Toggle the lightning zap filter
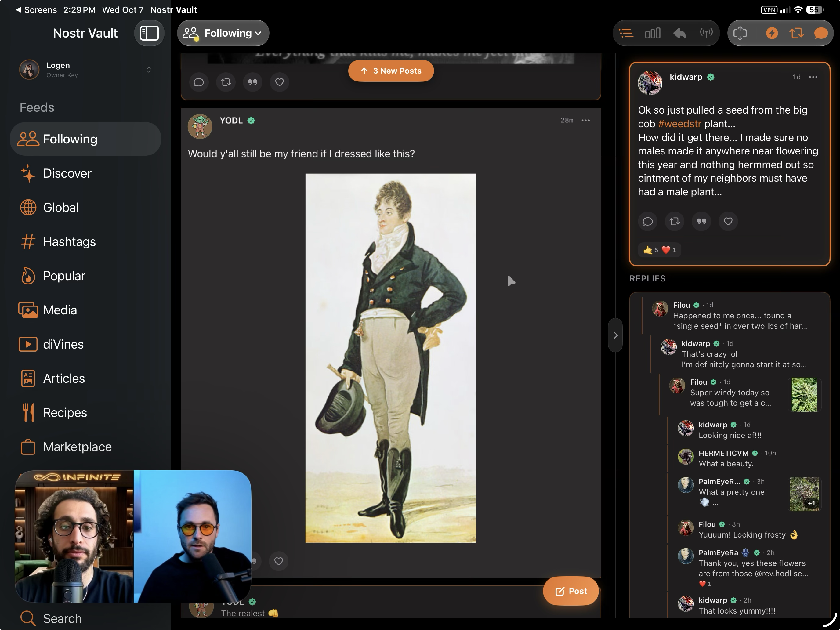Viewport: 840px width, 630px height. point(772,33)
